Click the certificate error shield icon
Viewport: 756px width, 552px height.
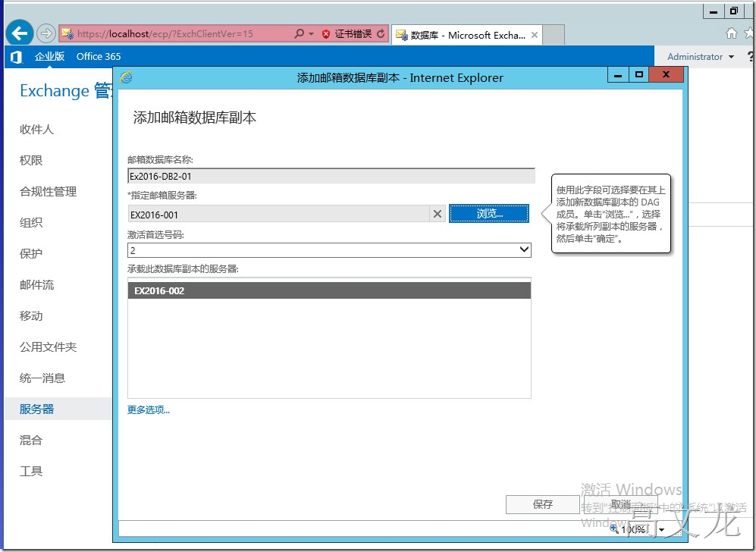[x=326, y=34]
